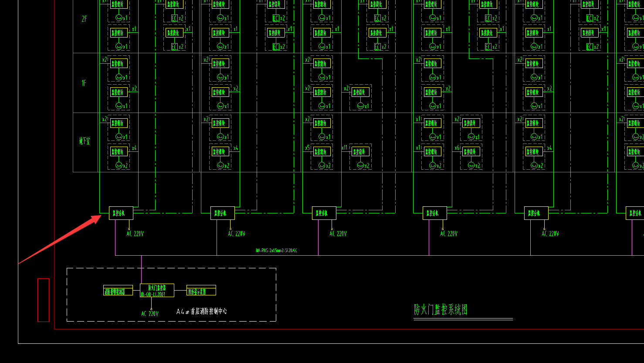
Task: Select the small red rectangle at lower left
Action: click(x=43, y=300)
